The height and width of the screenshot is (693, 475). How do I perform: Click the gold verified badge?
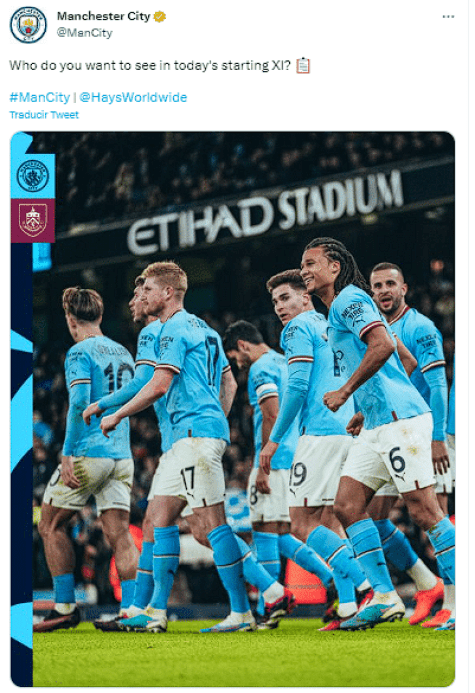160,16
